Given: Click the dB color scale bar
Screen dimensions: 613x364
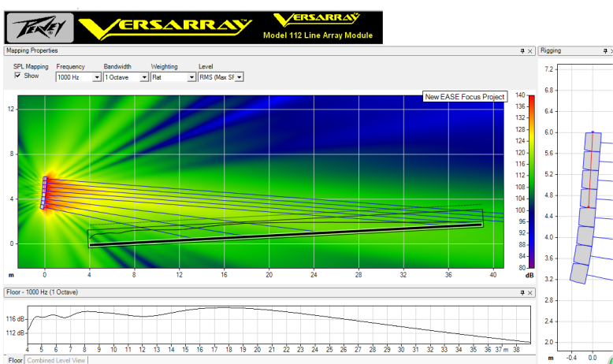Looking at the screenshot, I should [532, 181].
